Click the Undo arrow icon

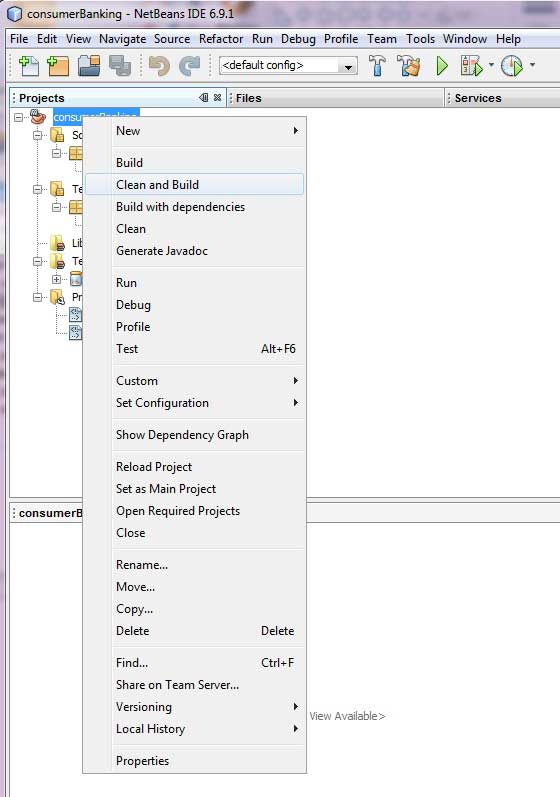(x=159, y=66)
